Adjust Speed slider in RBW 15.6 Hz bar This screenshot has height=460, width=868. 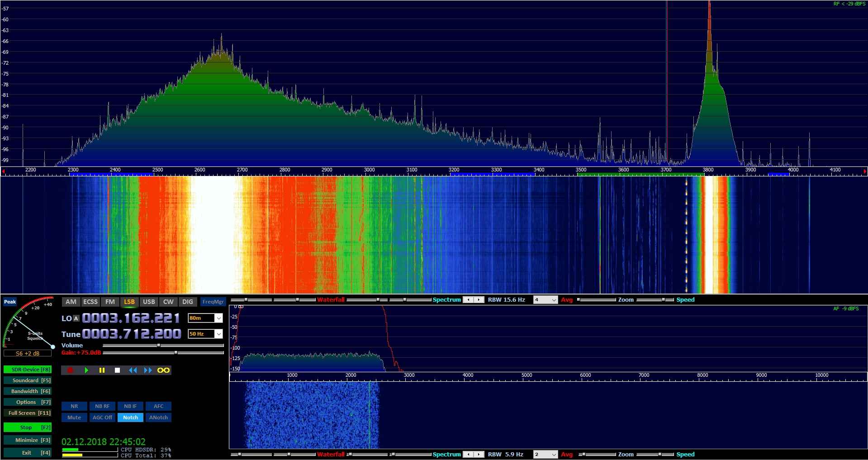[x=655, y=300]
